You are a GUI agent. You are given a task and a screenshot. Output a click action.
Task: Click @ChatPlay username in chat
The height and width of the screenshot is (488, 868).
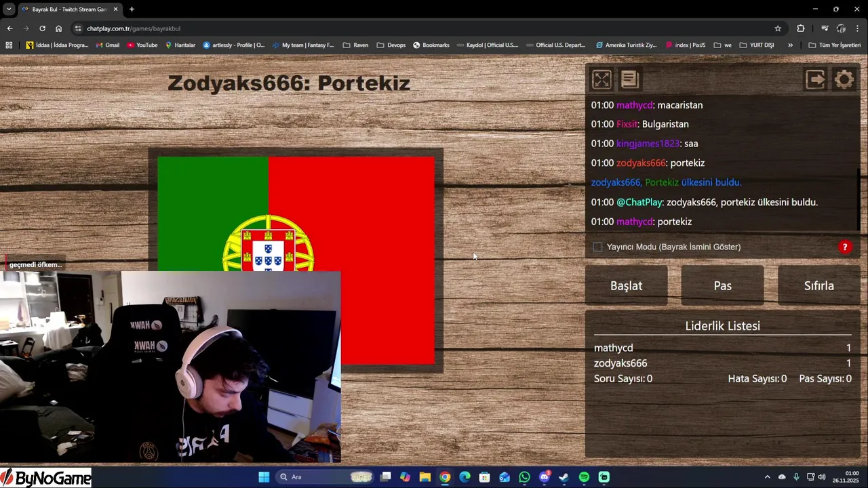[639, 202]
